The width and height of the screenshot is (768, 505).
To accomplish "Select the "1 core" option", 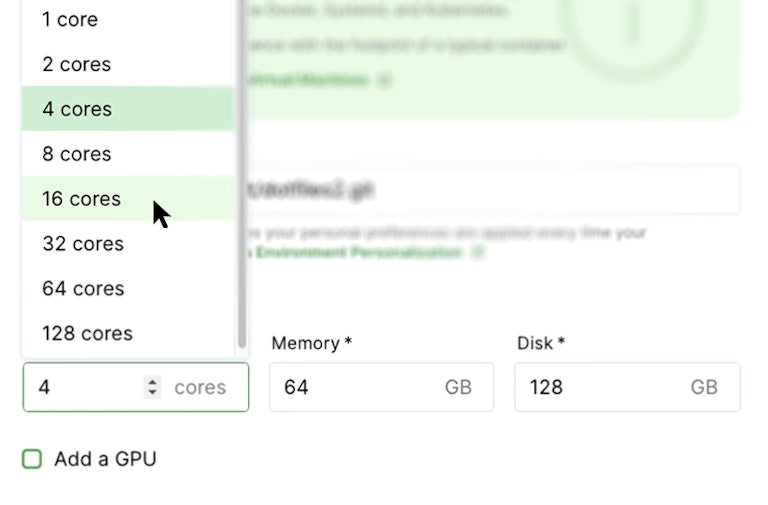I will (x=70, y=19).
